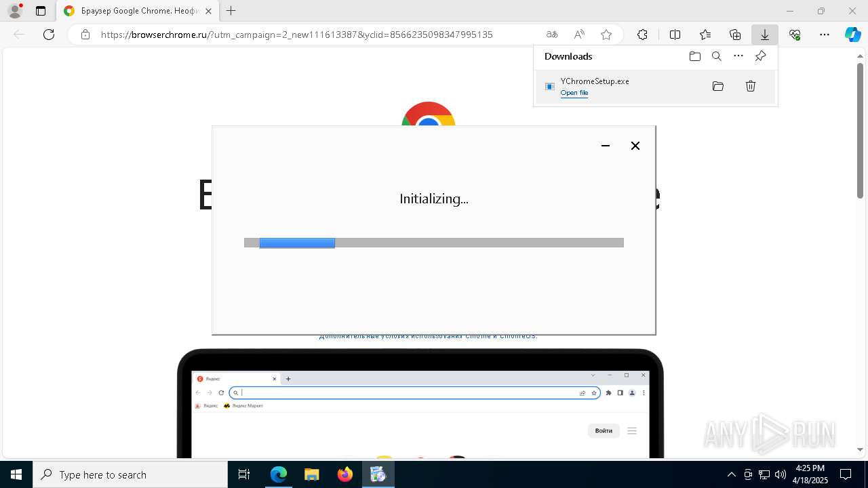This screenshot has width=868, height=488.
Task: Open the notification center
Action: [846, 474]
